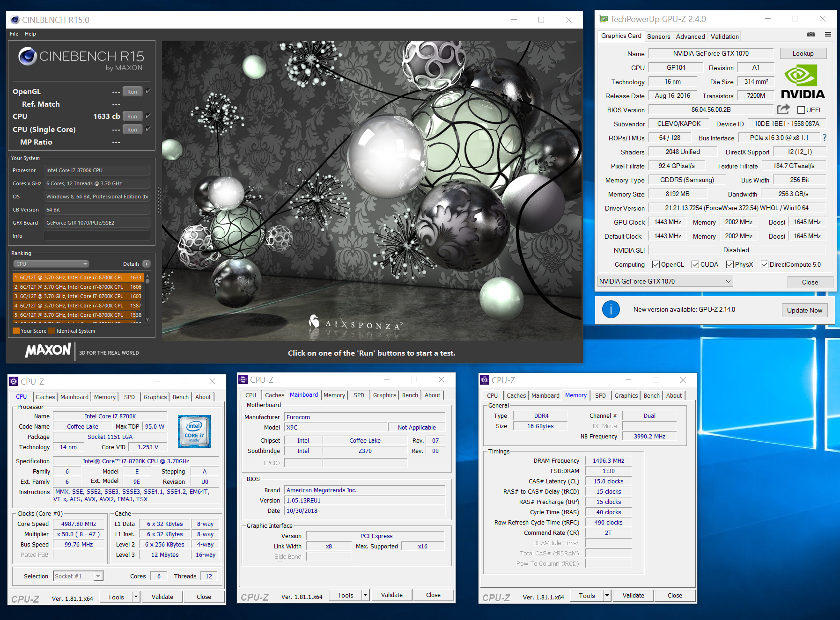
Task: Open the GPU-Z hamburger menu icon
Action: point(828,34)
